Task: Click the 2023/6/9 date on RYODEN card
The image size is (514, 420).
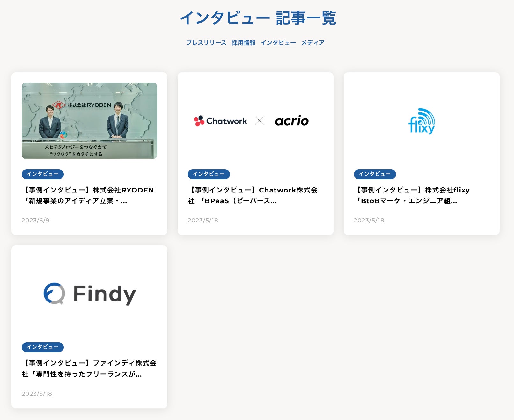Action: coord(35,220)
